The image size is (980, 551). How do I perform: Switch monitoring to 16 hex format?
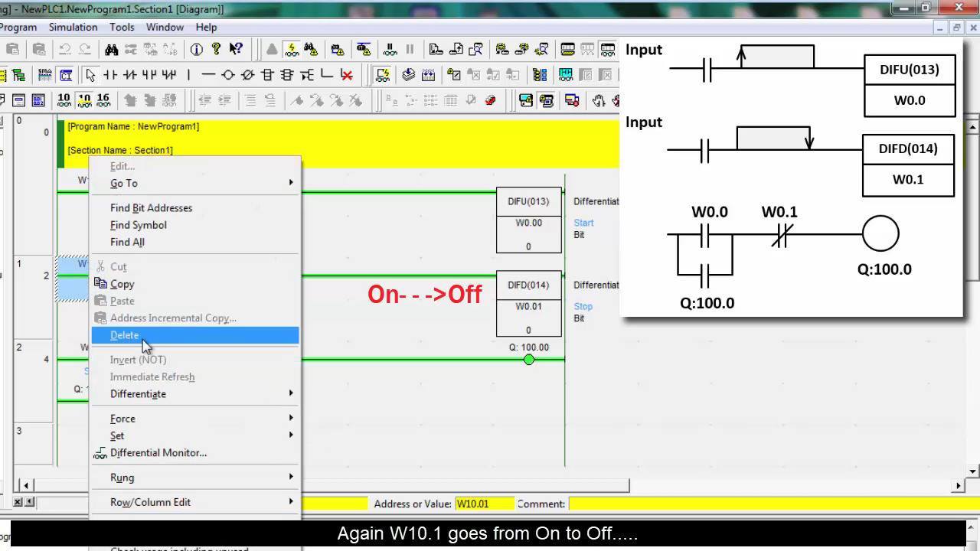pyautogui.click(x=103, y=100)
